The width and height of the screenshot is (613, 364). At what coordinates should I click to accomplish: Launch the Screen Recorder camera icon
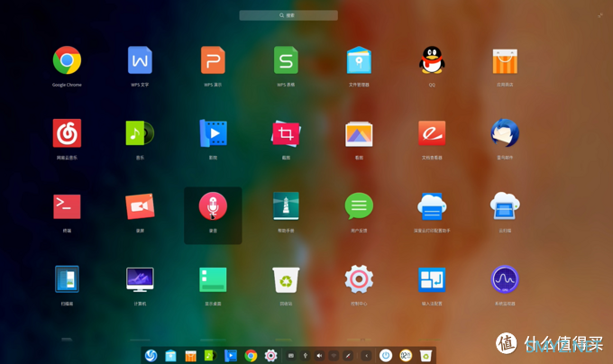pos(140,206)
